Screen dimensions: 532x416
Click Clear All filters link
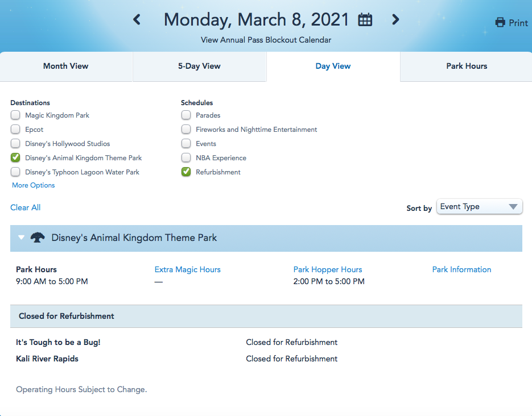[x=26, y=207]
